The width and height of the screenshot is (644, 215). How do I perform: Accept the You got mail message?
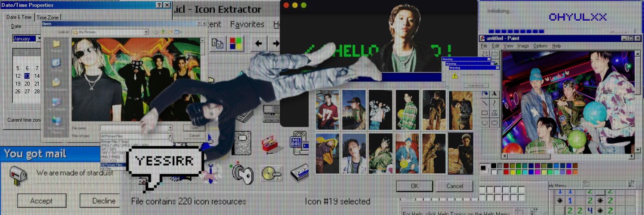point(42,201)
